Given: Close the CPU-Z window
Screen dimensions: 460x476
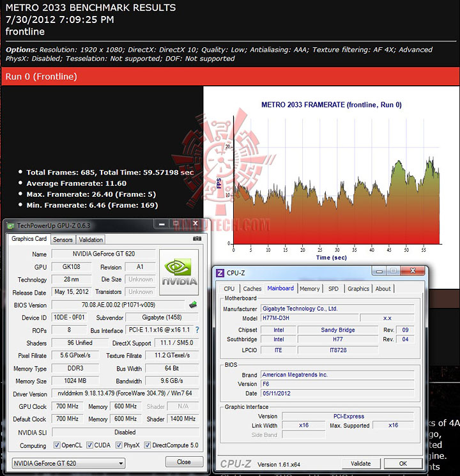Looking at the screenshot, I should (413, 271).
